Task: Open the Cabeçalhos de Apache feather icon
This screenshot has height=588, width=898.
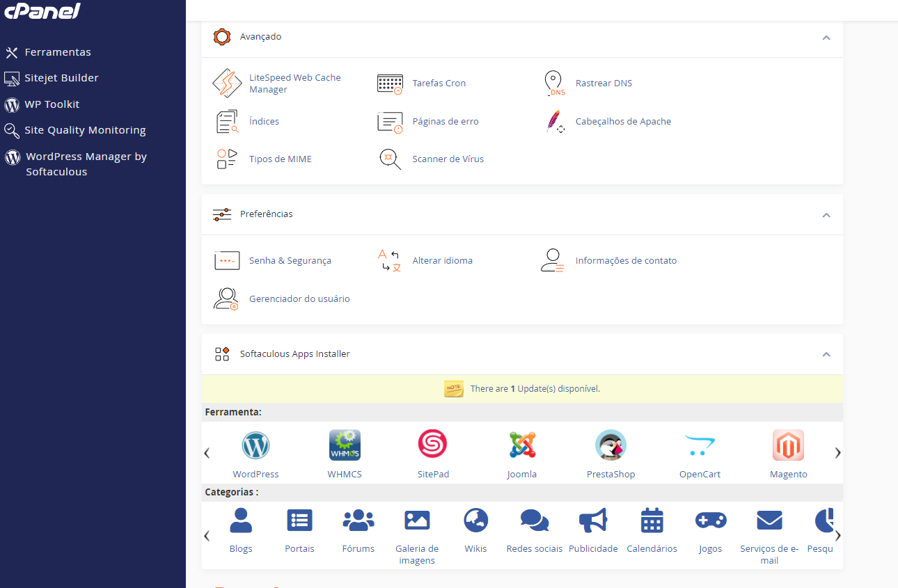Action: (553, 122)
